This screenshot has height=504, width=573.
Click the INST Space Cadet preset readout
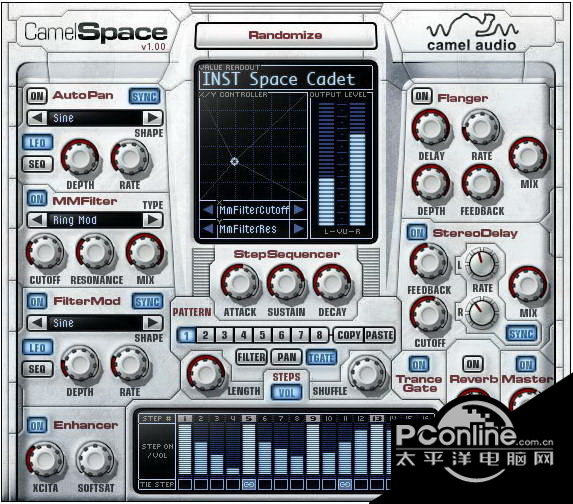point(286,79)
